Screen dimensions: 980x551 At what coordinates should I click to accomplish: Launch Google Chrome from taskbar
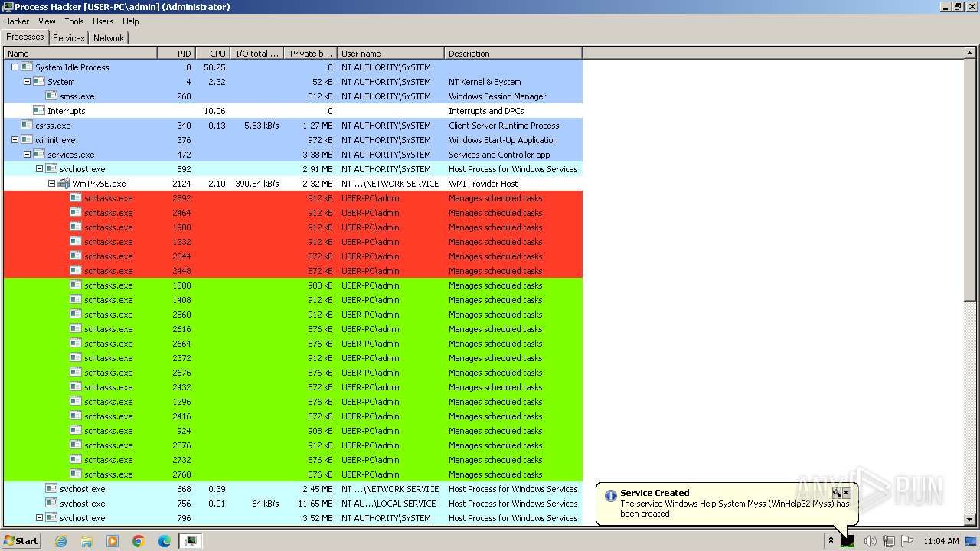(139, 541)
